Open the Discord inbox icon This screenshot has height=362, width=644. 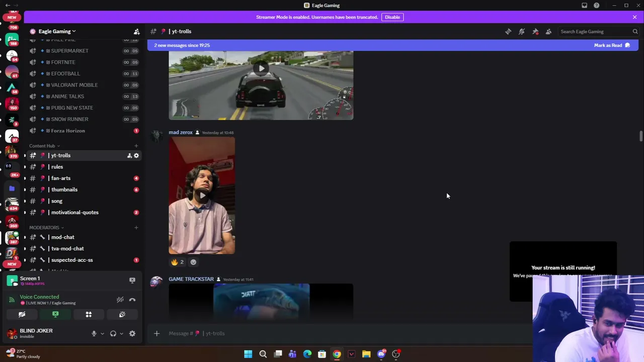click(x=584, y=6)
